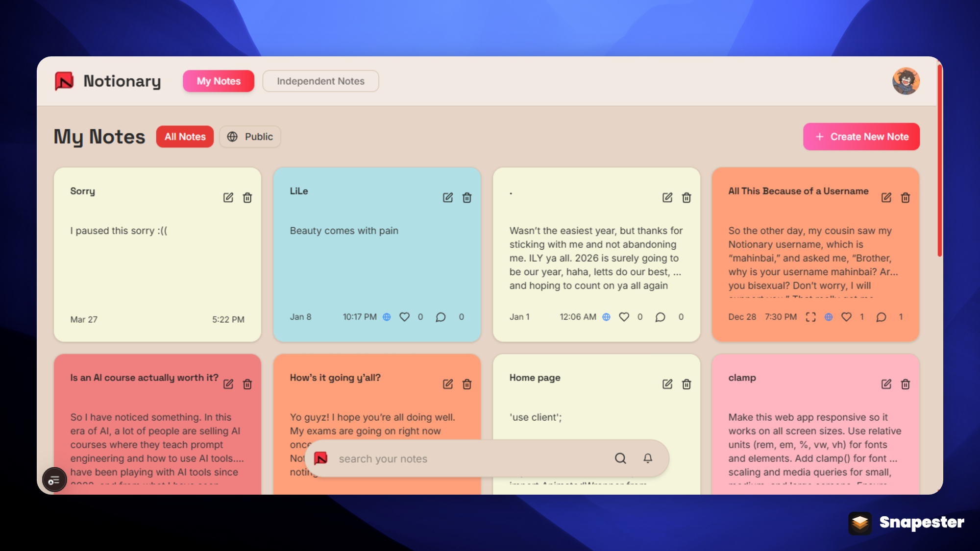Like the LiLe note heart icon

[404, 317]
